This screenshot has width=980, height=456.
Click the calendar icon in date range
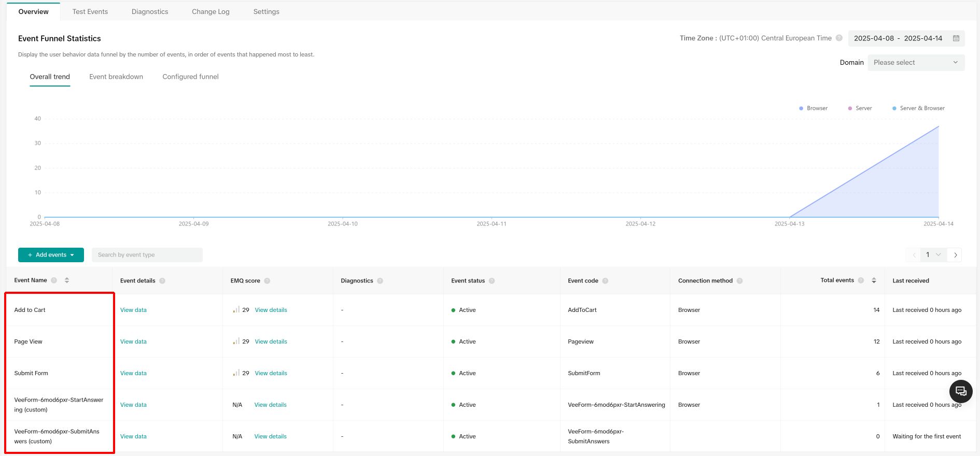coord(956,38)
